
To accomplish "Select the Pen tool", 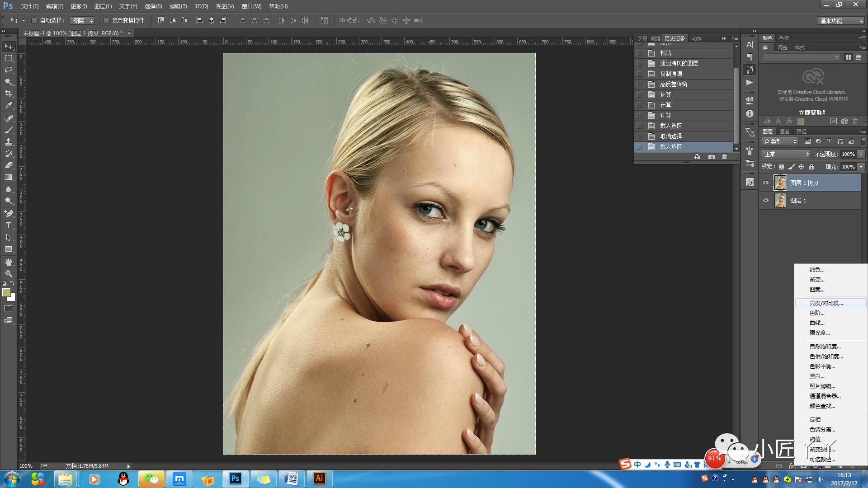I will (9, 214).
